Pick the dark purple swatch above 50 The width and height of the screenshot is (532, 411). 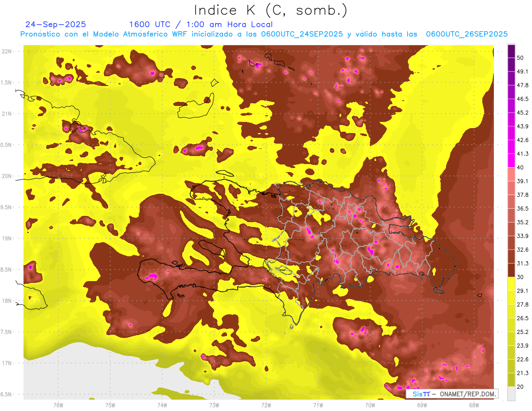(x=512, y=51)
